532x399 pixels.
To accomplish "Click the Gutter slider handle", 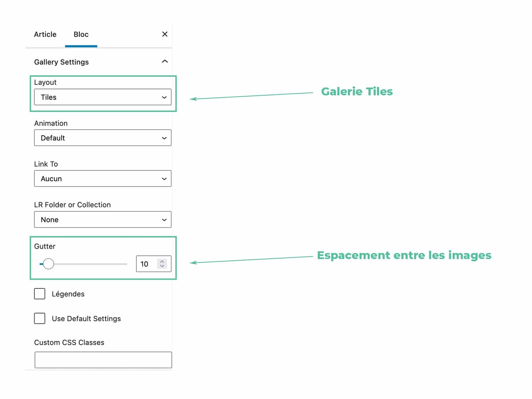I will point(48,264).
